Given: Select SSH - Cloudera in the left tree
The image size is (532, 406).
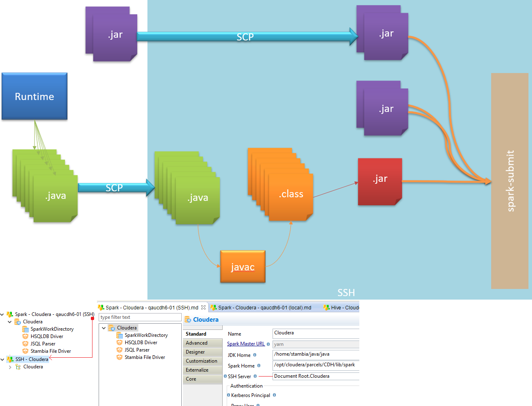Looking at the screenshot, I should (x=32, y=359).
